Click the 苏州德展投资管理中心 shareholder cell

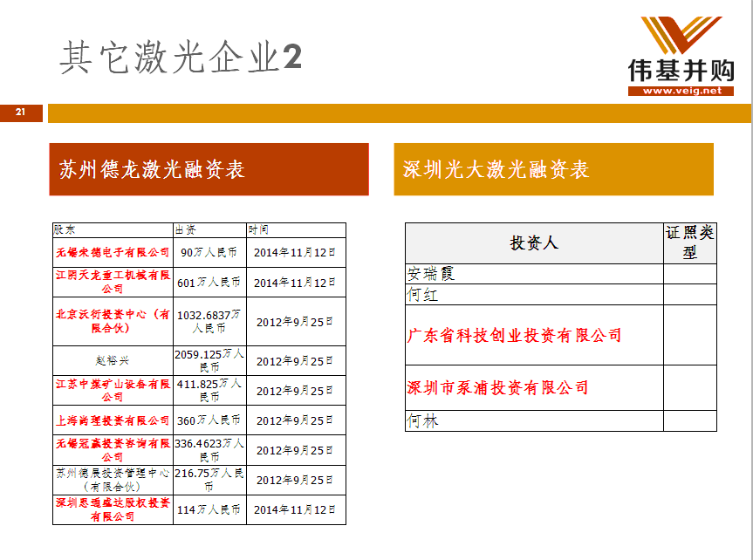[113, 480]
